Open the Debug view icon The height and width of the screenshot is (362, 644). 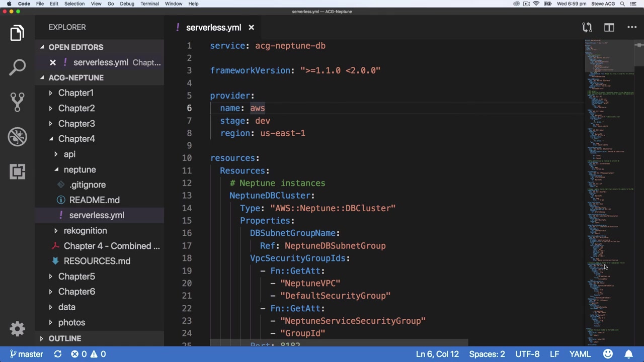pyautogui.click(x=17, y=136)
